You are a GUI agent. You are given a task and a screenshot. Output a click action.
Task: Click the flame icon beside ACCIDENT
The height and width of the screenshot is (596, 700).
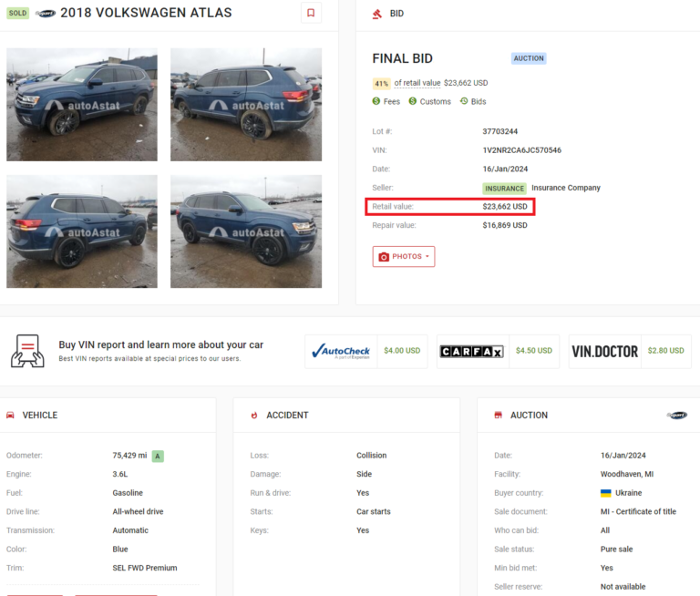tap(254, 415)
